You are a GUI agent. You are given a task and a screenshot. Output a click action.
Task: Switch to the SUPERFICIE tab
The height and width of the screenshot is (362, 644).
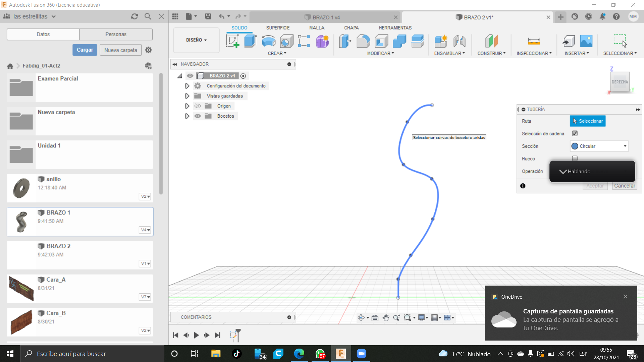(278, 28)
